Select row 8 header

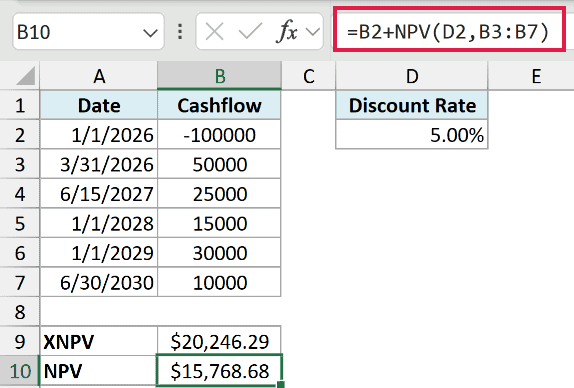[20, 312]
